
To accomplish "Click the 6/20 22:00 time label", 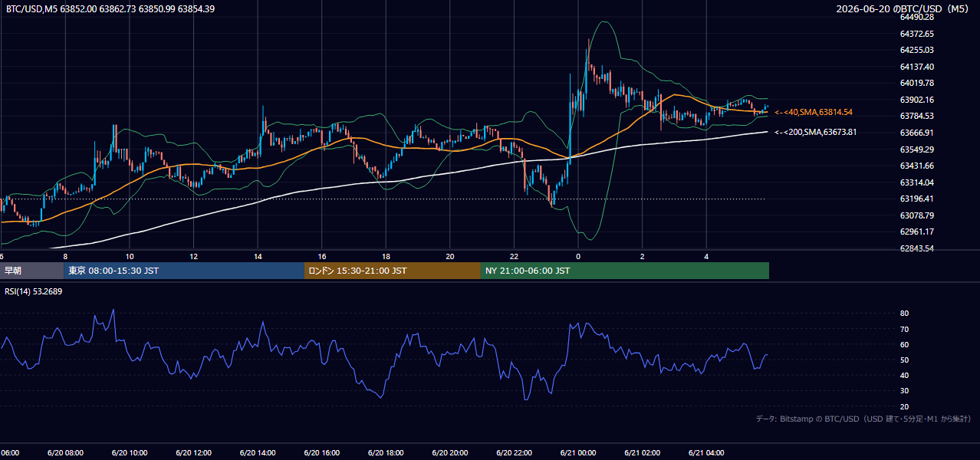I will tap(514, 453).
